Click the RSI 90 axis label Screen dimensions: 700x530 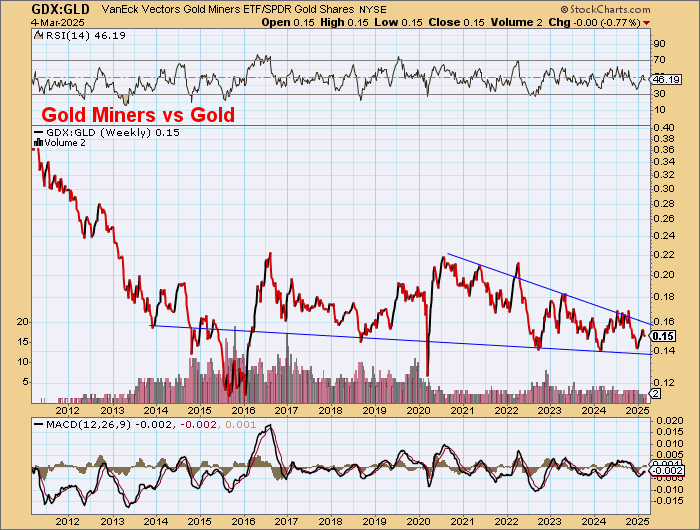[x=659, y=44]
